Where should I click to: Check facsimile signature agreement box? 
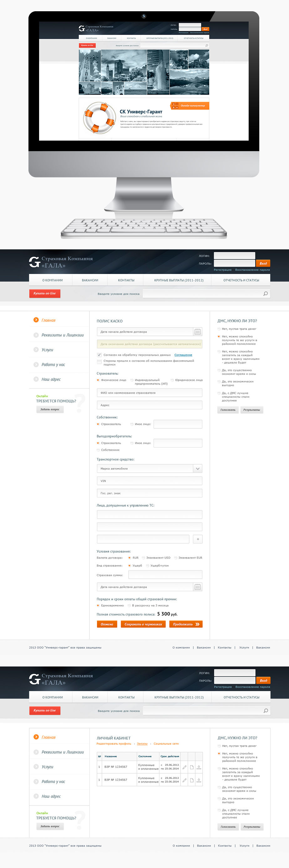(x=99, y=362)
